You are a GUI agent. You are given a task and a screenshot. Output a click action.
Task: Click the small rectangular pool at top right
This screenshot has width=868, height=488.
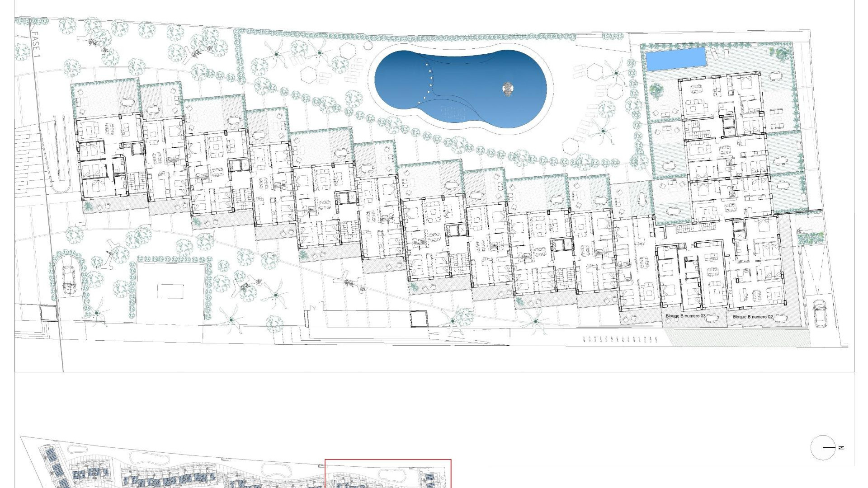tap(676, 59)
